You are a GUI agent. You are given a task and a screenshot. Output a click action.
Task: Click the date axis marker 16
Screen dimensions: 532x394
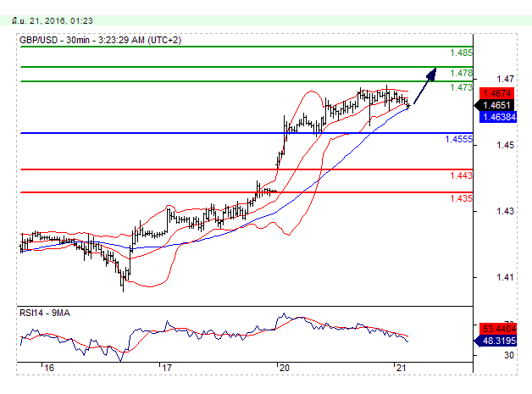click(49, 368)
